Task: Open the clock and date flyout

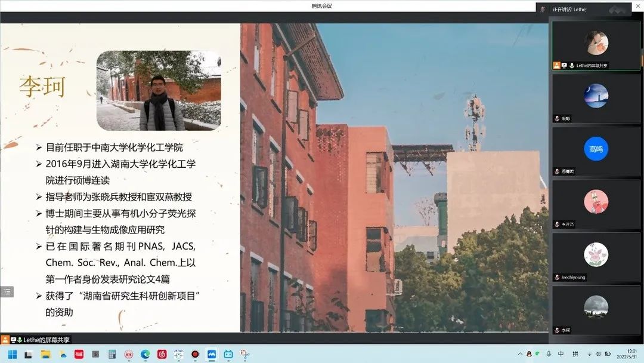Action: [x=631, y=354]
